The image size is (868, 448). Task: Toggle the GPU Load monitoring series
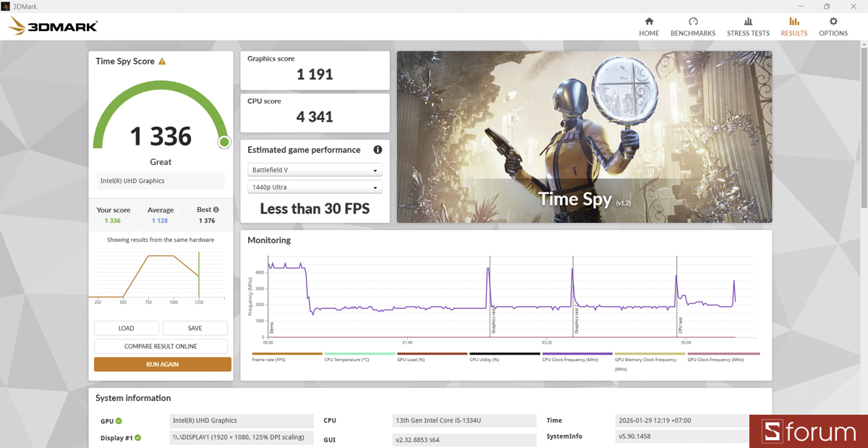pos(432,354)
